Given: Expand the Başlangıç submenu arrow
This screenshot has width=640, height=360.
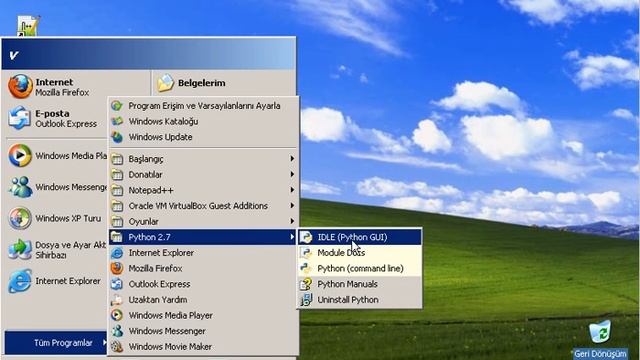Looking at the screenshot, I should coord(292,158).
